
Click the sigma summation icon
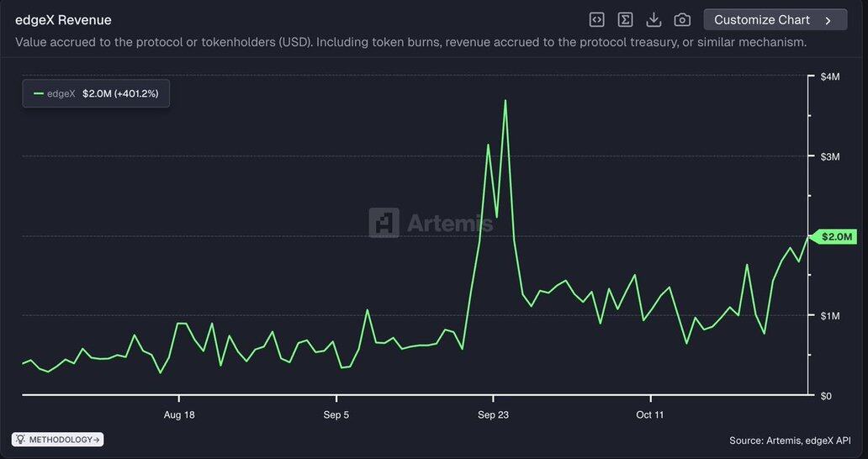point(625,19)
